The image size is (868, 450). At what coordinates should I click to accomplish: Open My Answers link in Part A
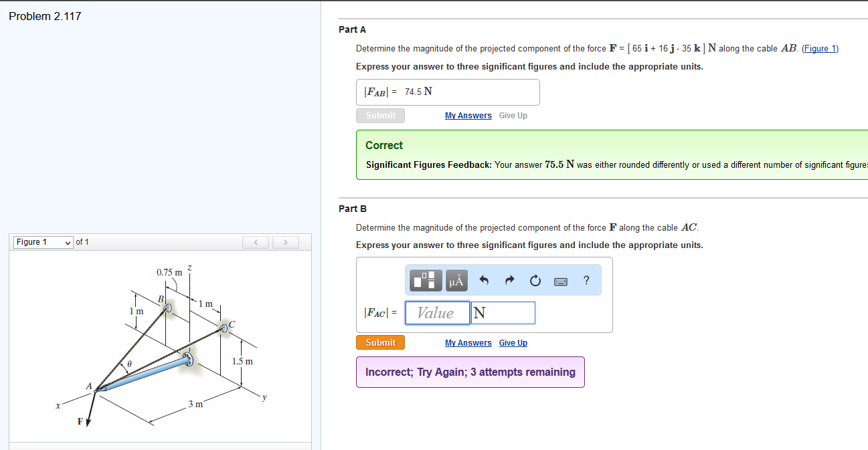point(468,116)
